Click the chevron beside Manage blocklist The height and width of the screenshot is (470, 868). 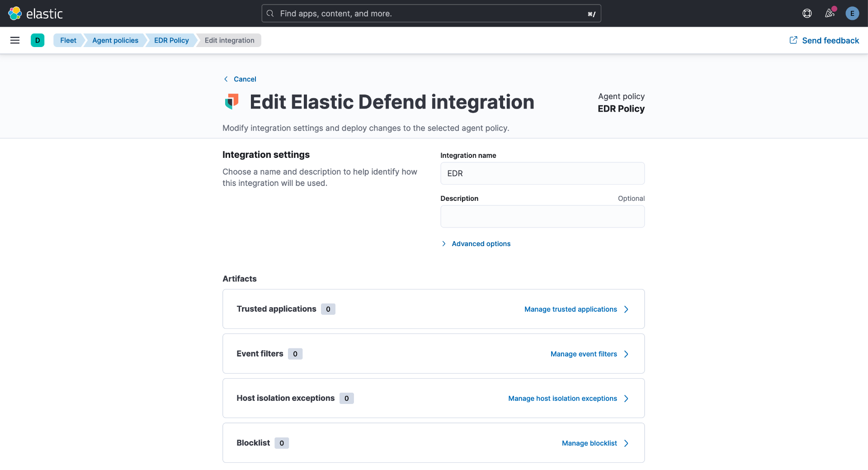coord(626,443)
